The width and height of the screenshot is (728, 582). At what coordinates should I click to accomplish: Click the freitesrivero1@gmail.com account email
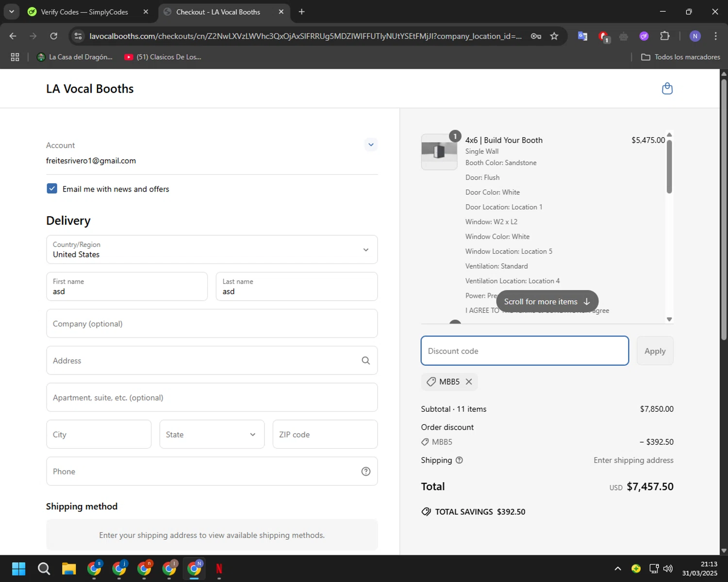(x=91, y=161)
